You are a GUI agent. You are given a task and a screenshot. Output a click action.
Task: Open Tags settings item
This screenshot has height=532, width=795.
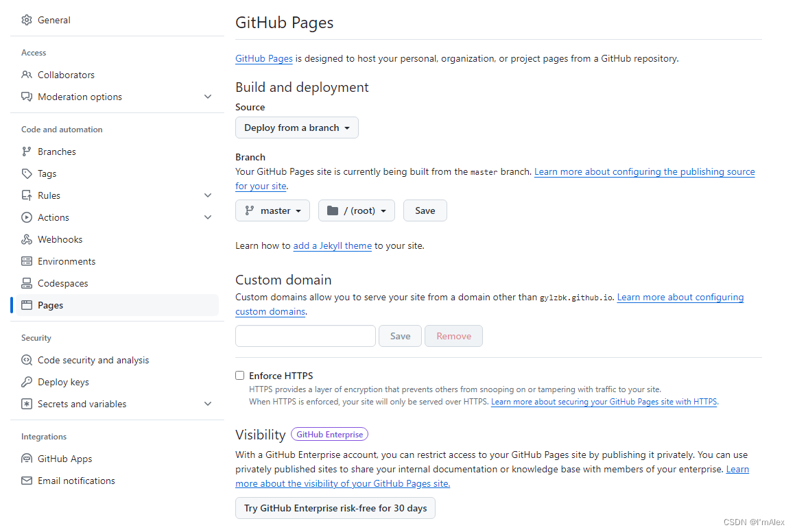[x=117, y=173]
